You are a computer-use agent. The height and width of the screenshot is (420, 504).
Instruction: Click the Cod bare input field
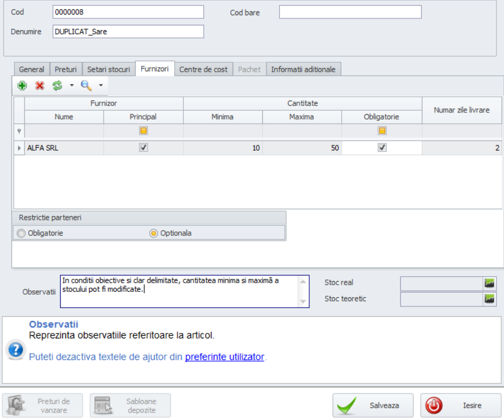[x=350, y=12]
